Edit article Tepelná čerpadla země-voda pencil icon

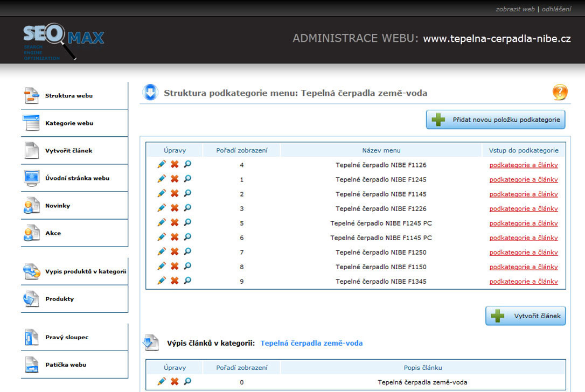(162, 381)
